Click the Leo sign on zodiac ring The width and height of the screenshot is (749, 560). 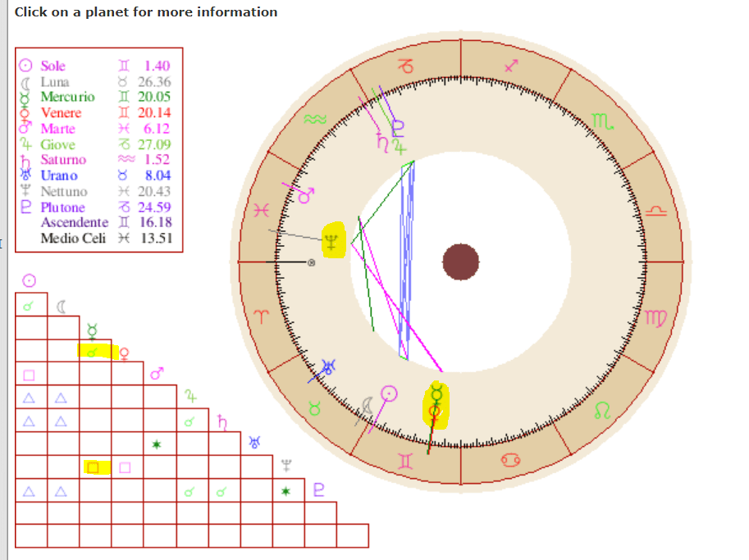pos(601,407)
